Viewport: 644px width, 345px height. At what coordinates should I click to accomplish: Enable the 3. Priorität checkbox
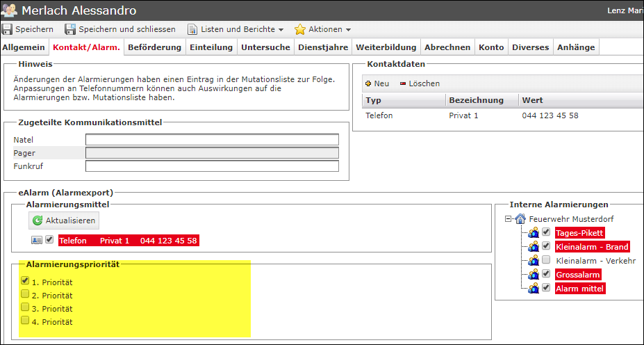(x=25, y=307)
